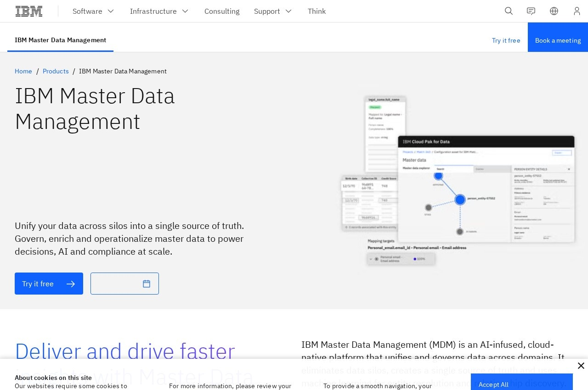
Task: Click the calendar icon button
Action: click(x=124, y=284)
